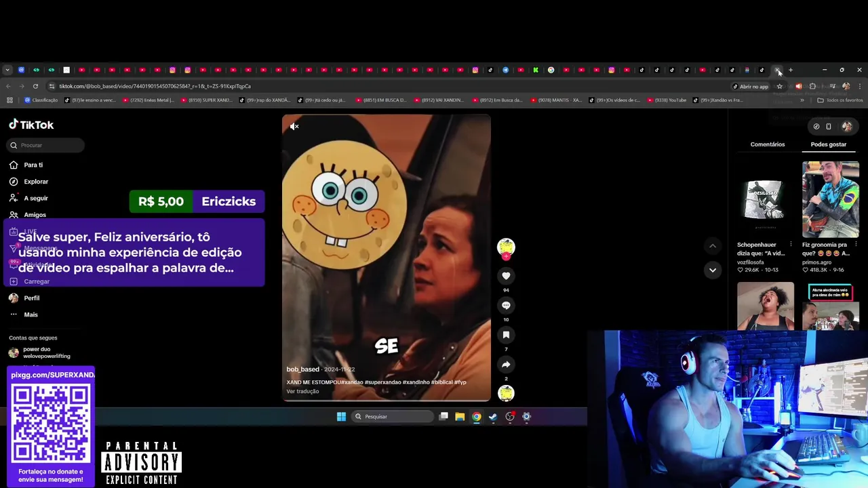Image resolution: width=868 pixels, height=488 pixels.
Task: Go back in browser
Action: (8, 86)
